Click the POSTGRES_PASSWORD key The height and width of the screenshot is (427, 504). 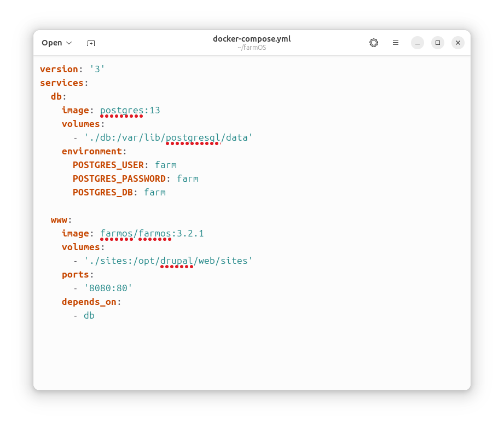119,178
